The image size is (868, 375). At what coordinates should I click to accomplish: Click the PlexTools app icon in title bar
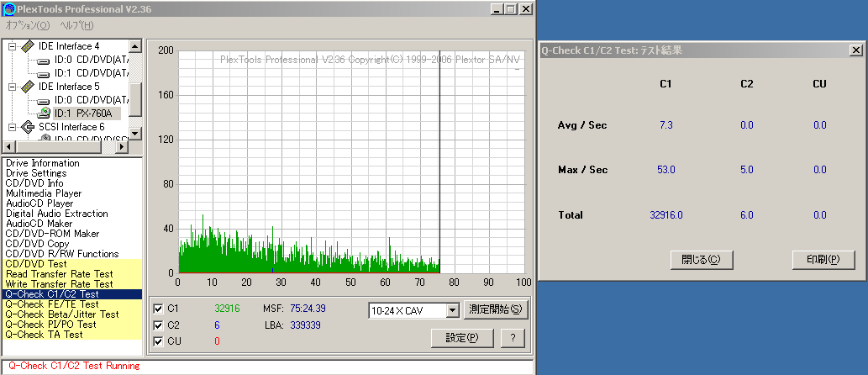click(x=9, y=9)
